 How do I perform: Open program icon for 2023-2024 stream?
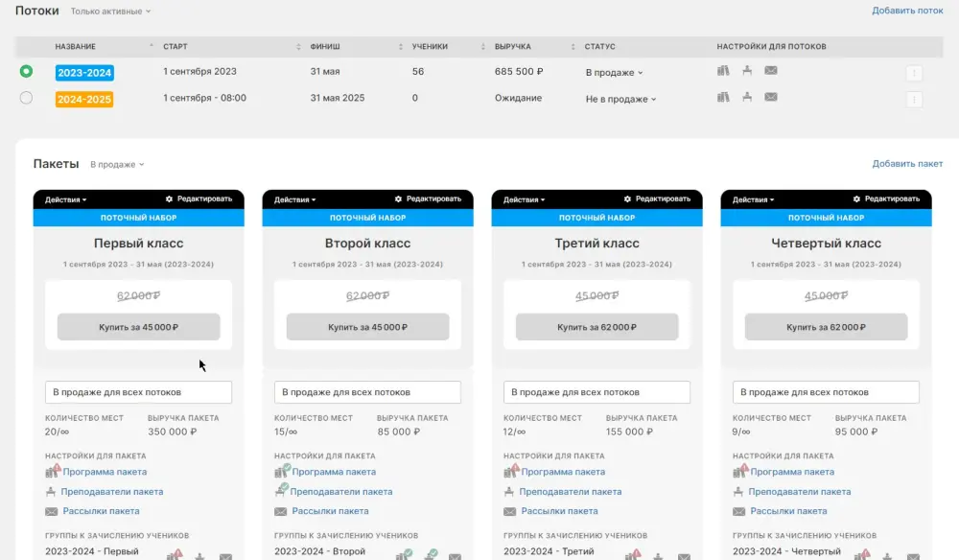(x=723, y=71)
